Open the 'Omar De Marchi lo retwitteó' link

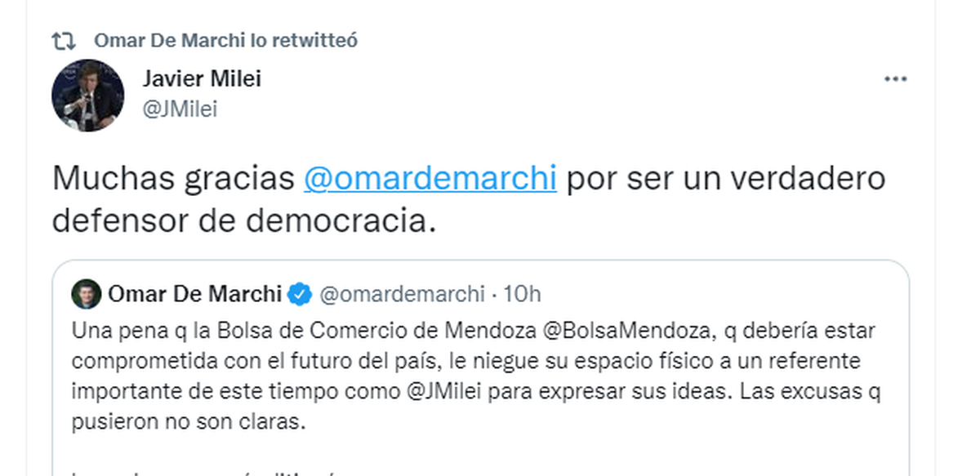[225, 40]
